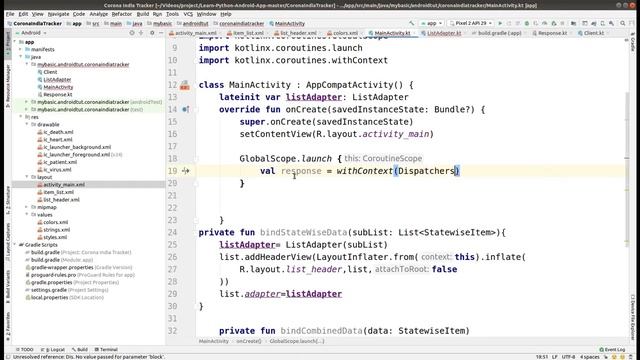Click the Attach Debugger toolbar icon
Viewport: 640px width, 360px height.
553,23
